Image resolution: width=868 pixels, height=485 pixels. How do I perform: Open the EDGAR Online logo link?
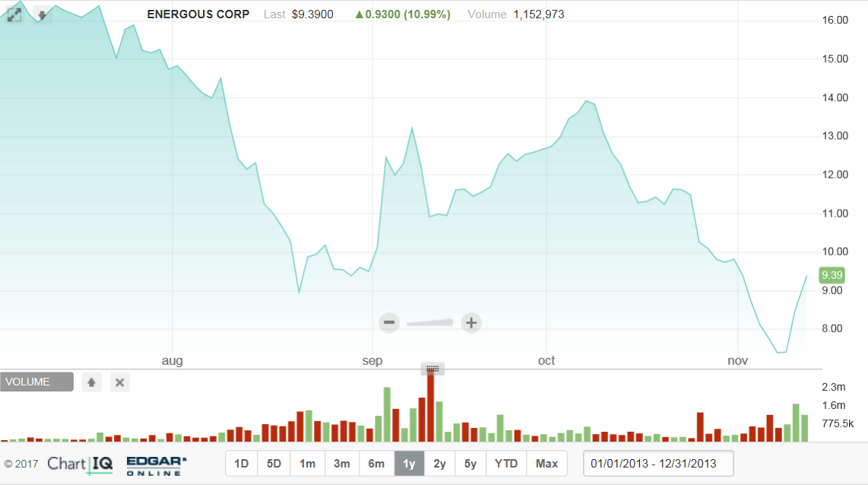point(157,466)
